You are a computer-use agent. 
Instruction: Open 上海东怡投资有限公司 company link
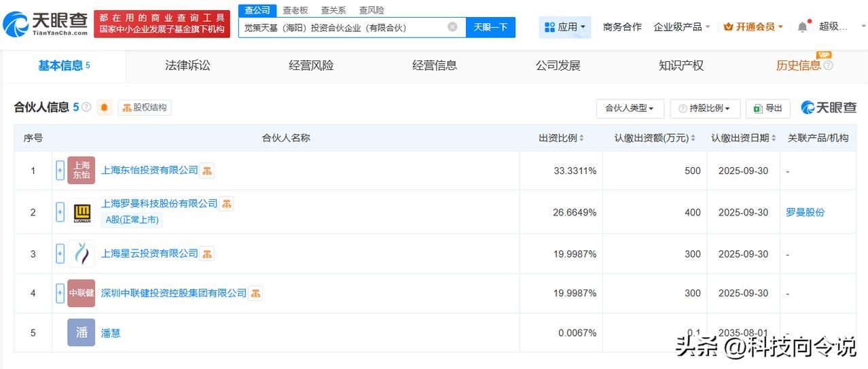149,171
